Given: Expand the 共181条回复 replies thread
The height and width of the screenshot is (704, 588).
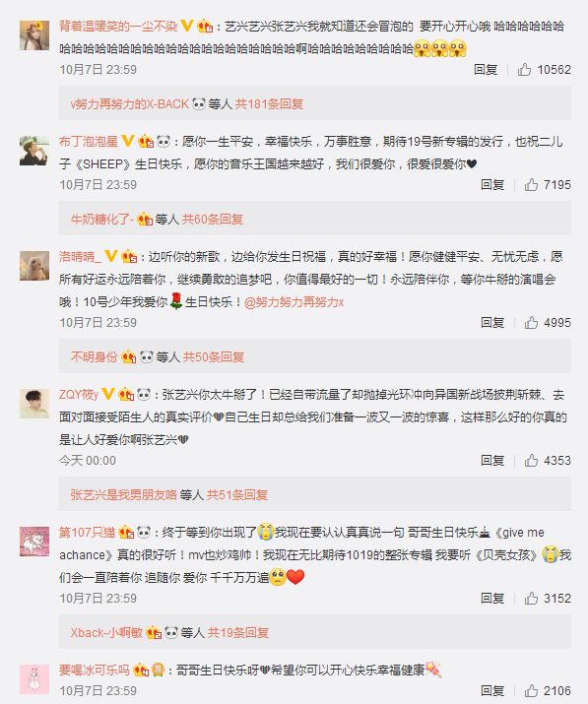Looking at the screenshot, I should [x=269, y=104].
